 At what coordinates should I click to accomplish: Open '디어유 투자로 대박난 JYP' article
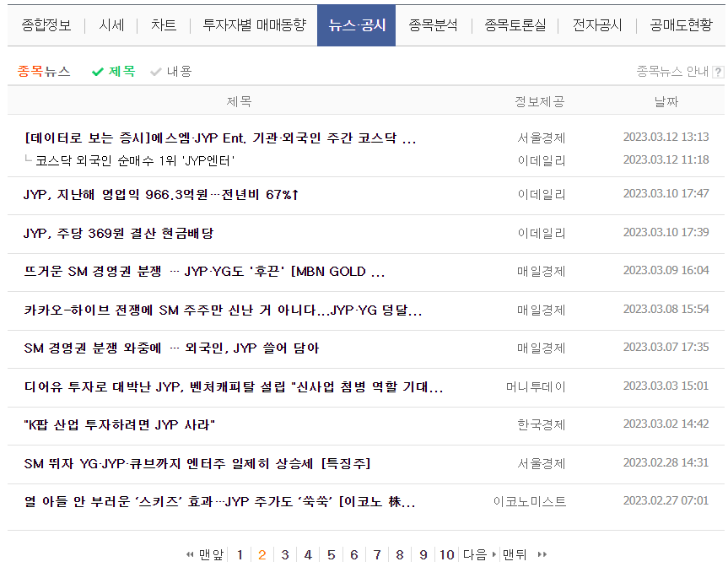pyautogui.click(x=234, y=386)
